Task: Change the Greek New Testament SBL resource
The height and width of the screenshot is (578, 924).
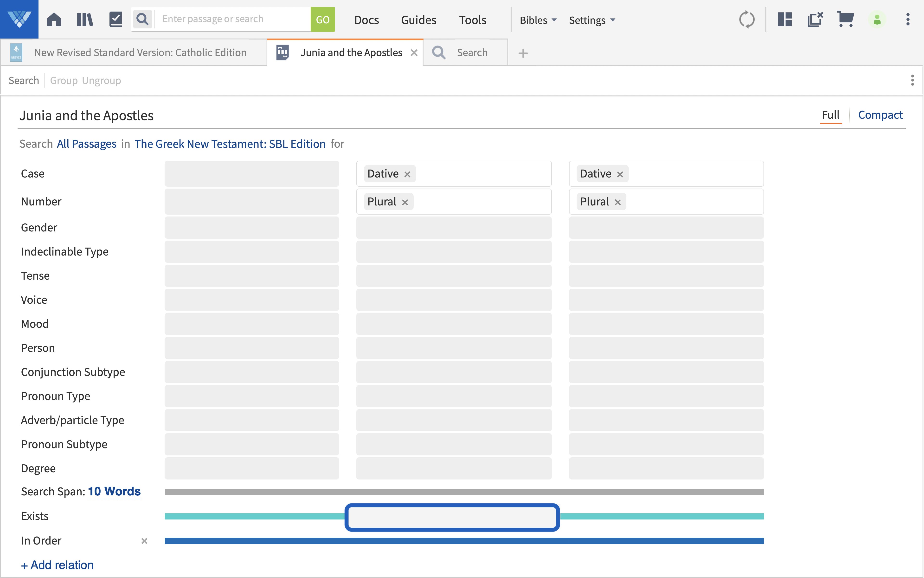Action: pyautogui.click(x=230, y=144)
